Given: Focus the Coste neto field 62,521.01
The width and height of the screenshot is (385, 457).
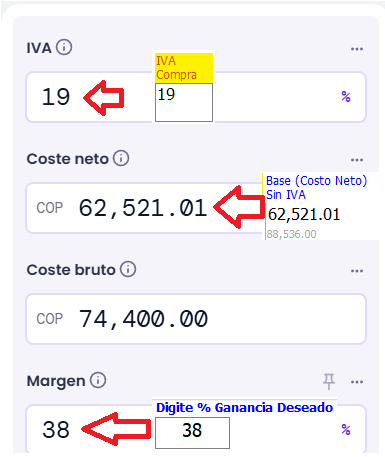Looking at the screenshot, I should point(196,208).
